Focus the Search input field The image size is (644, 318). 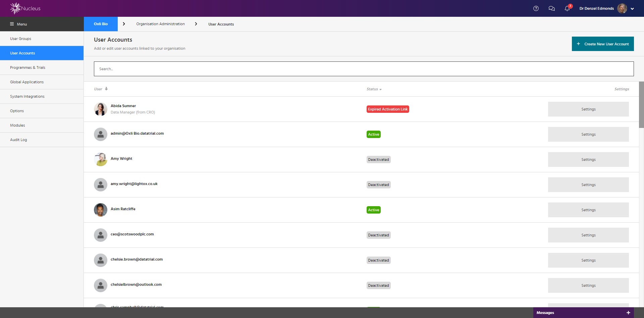coord(364,69)
